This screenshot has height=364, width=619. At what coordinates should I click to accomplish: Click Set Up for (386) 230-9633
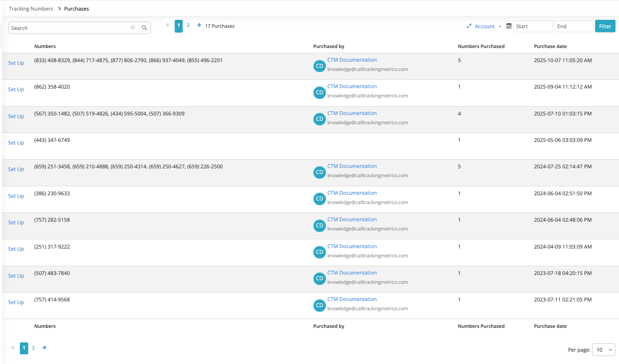(x=16, y=196)
